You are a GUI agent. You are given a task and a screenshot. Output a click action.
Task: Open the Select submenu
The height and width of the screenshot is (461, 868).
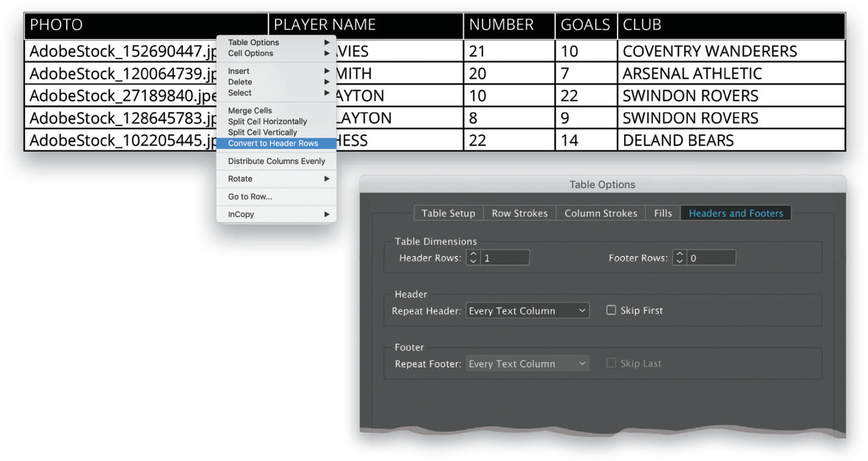[276, 93]
